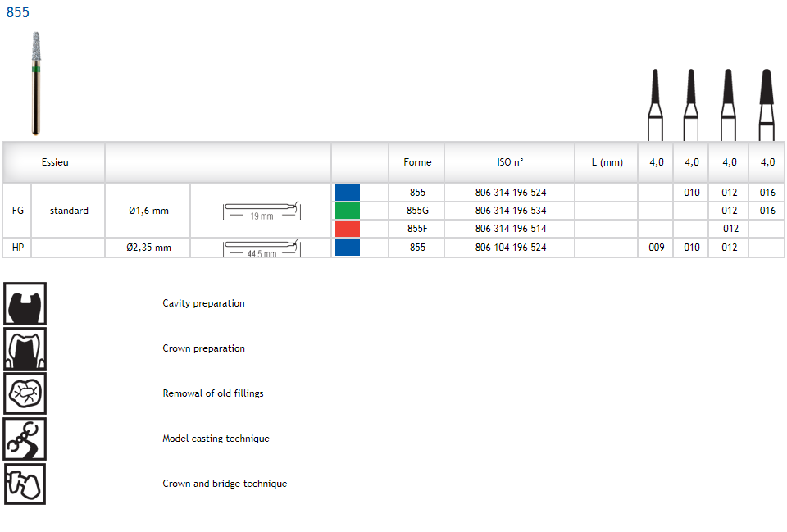
Task: Click ISO number 806 104 196 524
Action: click(x=510, y=248)
